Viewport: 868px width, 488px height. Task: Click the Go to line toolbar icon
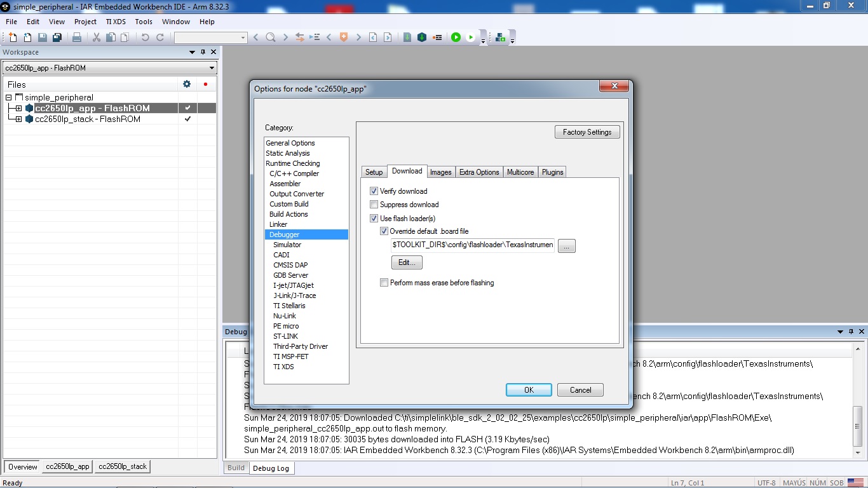pyautogui.click(x=314, y=37)
